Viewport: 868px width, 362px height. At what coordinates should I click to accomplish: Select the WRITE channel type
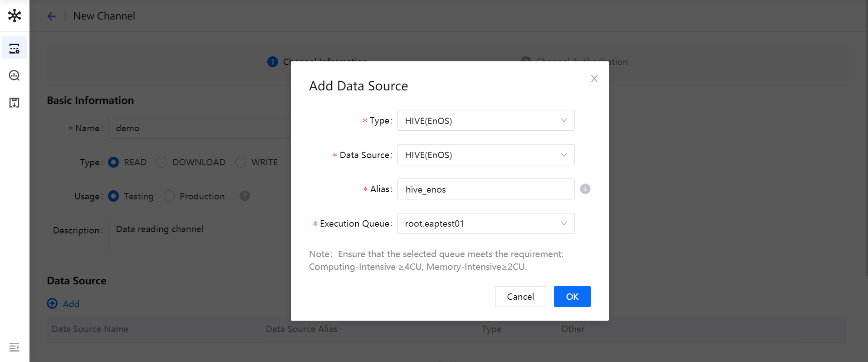(x=241, y=162)
